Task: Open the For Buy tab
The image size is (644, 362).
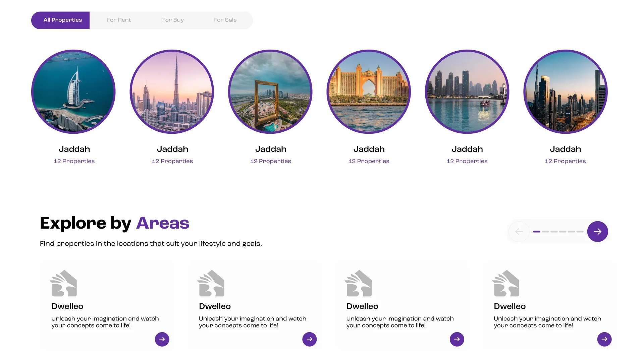Action: point(173,20)
